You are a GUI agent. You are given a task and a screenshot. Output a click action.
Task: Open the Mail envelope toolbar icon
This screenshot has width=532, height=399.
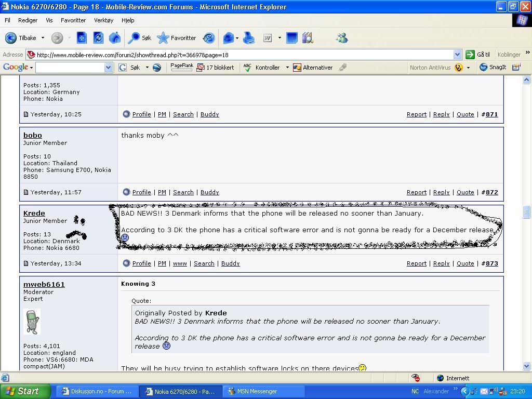coord(229,38)
